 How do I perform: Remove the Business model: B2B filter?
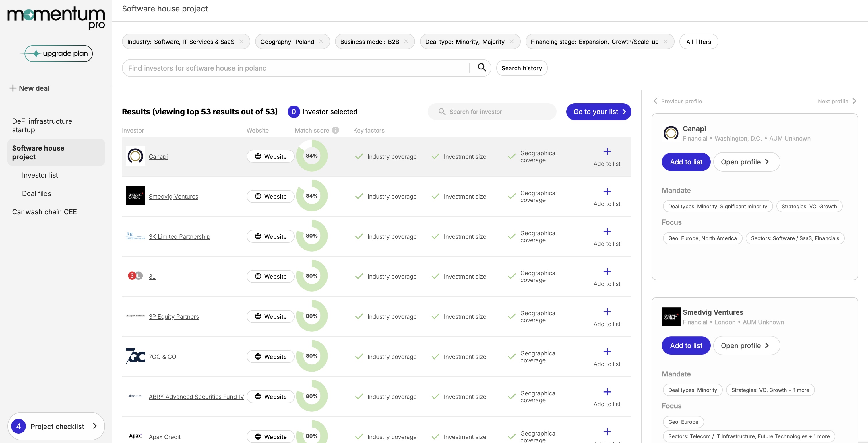point(406,41)
